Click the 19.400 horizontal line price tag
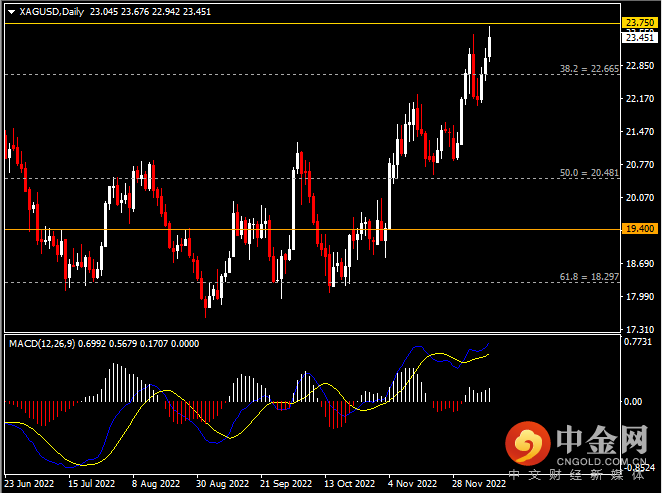662x493 pixels. (640, 229)
